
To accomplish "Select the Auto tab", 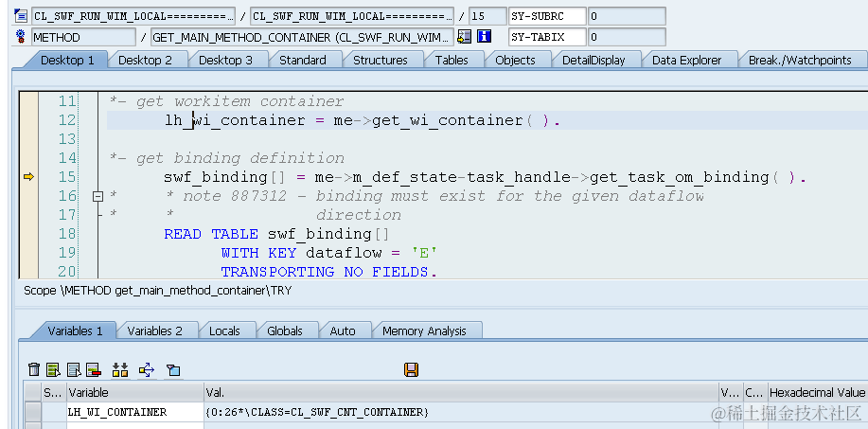I will (343, 331).
